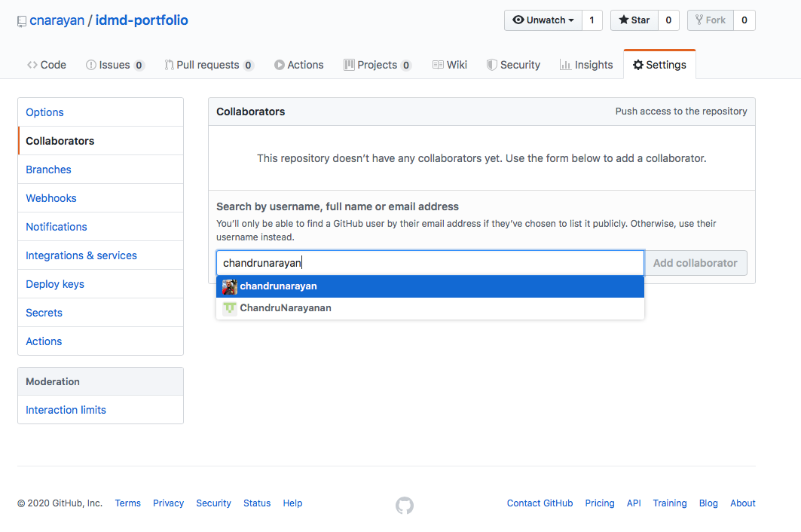Click 'Push access to the repository' text
Screen dimensions: 801x532
(x=681, y=112)
